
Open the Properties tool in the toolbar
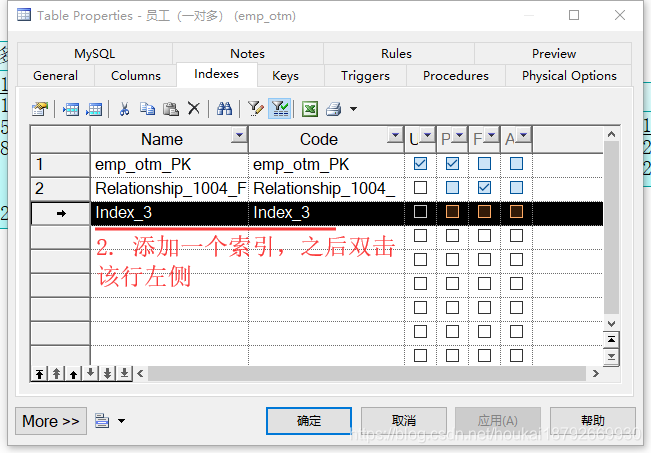click(40, 109)
